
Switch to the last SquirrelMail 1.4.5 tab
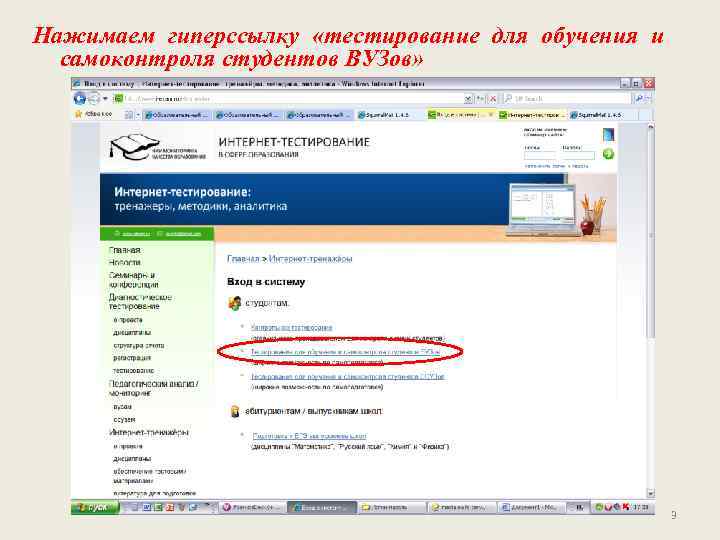click(x=602, y=115)
